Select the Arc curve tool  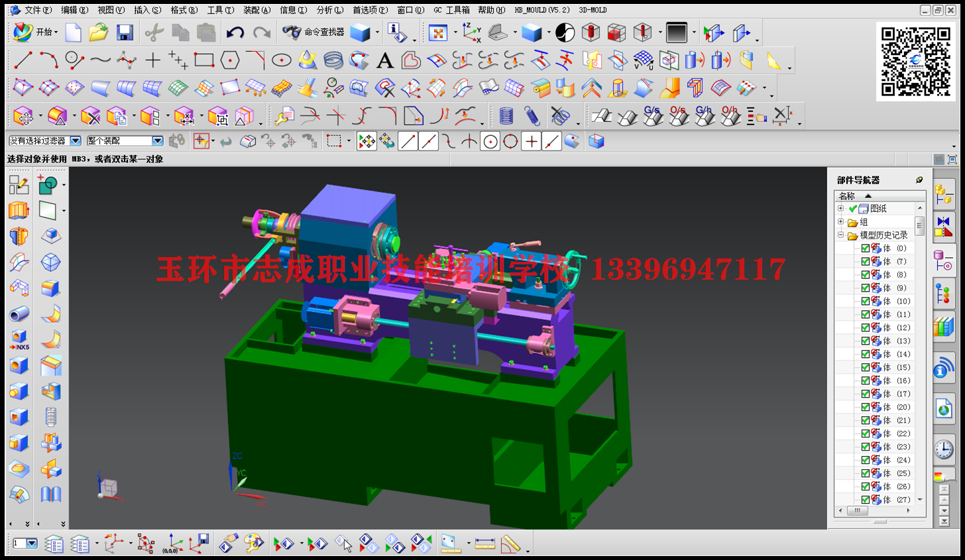click(x=48, y=60)
